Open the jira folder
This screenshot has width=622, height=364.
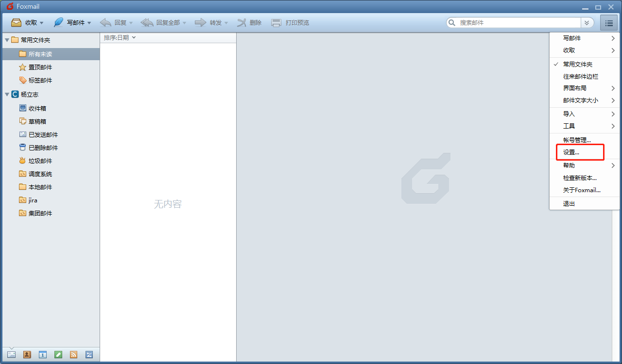(x=51, y=200)
